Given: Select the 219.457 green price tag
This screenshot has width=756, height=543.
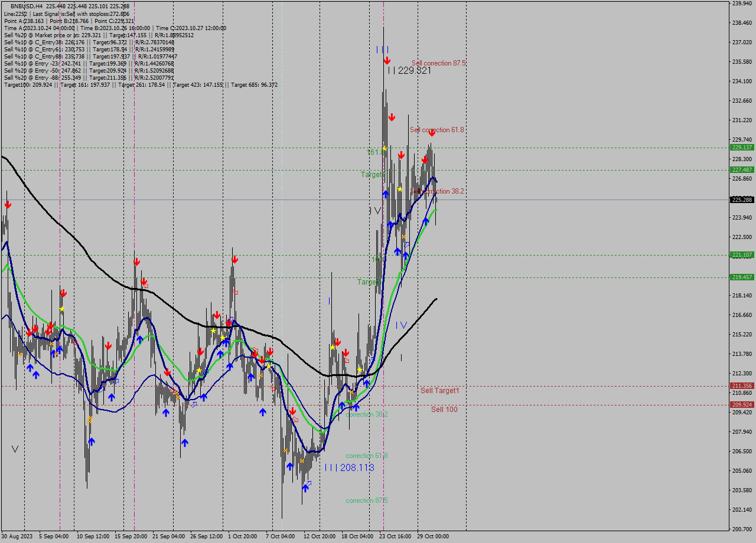Looking at the screenshot, I should [742, 277].
